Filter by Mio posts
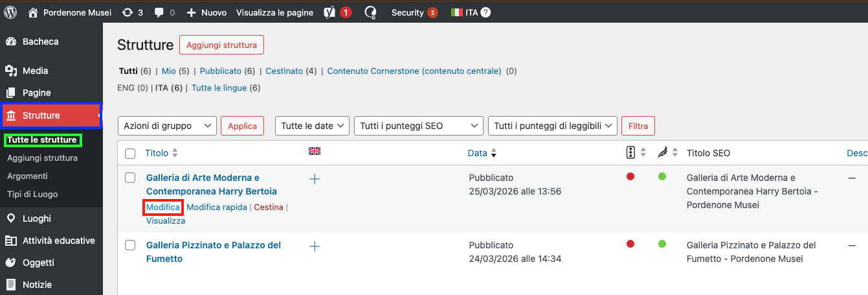 168,71
